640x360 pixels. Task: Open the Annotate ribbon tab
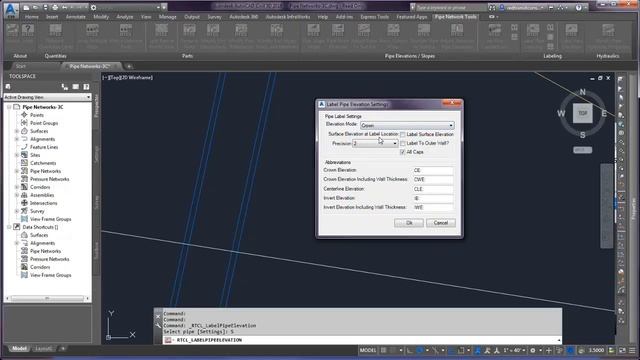(x=76, y=17)
